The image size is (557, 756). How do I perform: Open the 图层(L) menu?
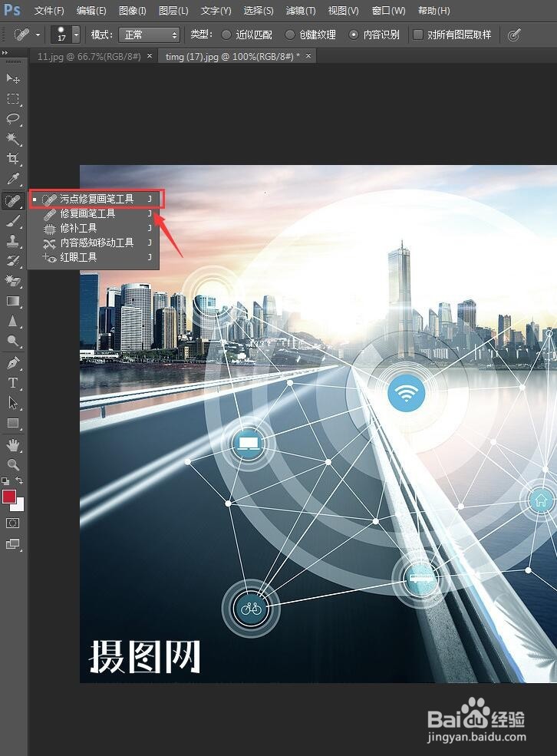click(173, 10)
